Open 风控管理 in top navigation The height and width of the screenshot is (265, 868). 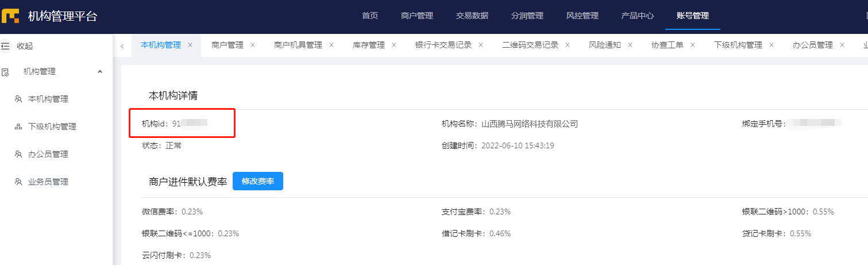tap(582, 16)
